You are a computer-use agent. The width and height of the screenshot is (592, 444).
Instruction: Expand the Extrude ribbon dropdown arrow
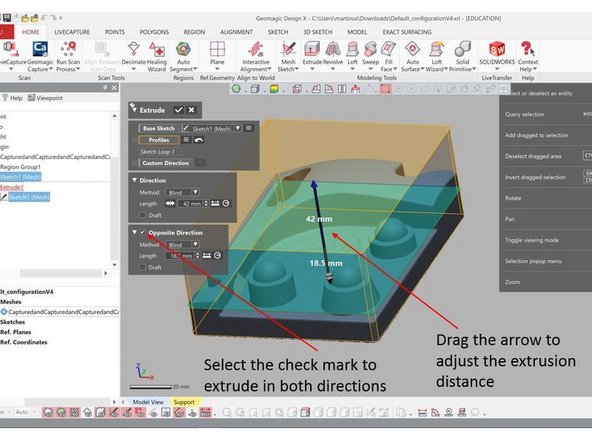312,69
